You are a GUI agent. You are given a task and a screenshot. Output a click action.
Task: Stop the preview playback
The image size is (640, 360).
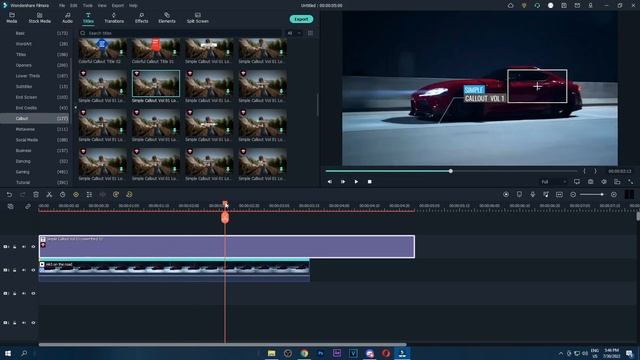click(x=369, y=182)
